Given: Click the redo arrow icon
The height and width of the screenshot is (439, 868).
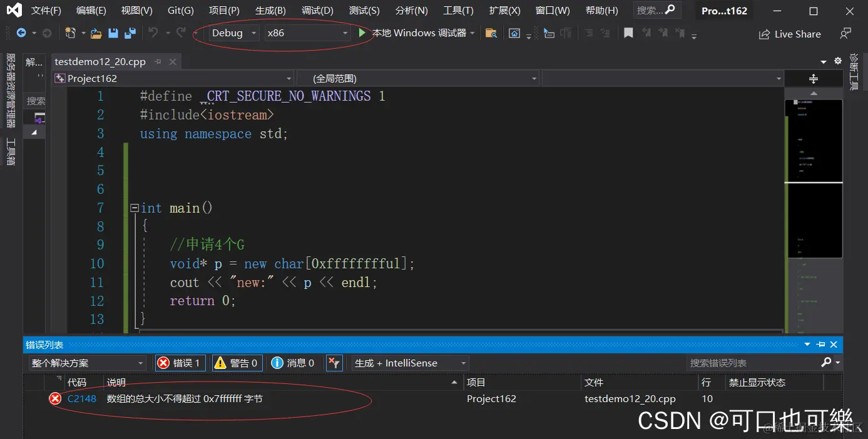Looking at the screenshot, I should [181, 33].
